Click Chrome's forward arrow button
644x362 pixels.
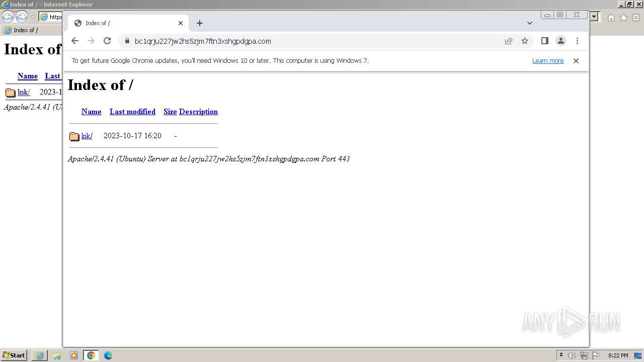(x=91, y=41)
